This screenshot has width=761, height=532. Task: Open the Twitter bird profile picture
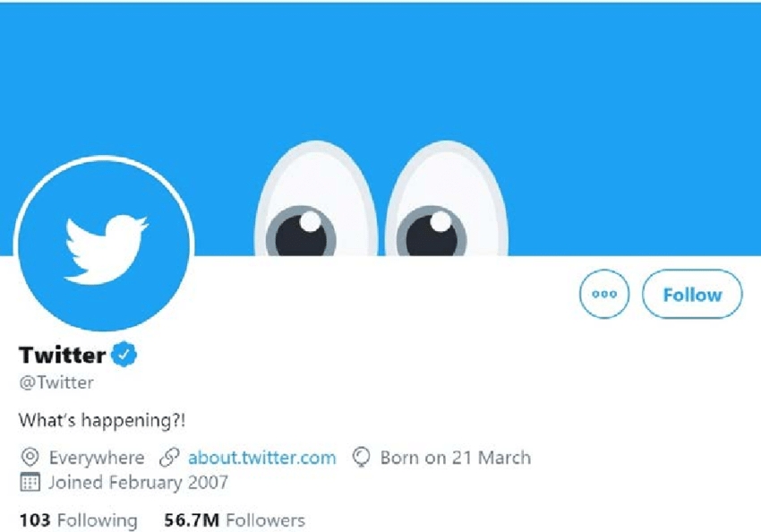(104, 245)
